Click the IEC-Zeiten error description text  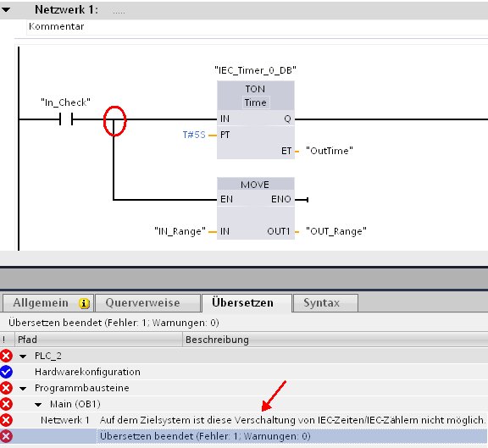[x=292, y=420]
